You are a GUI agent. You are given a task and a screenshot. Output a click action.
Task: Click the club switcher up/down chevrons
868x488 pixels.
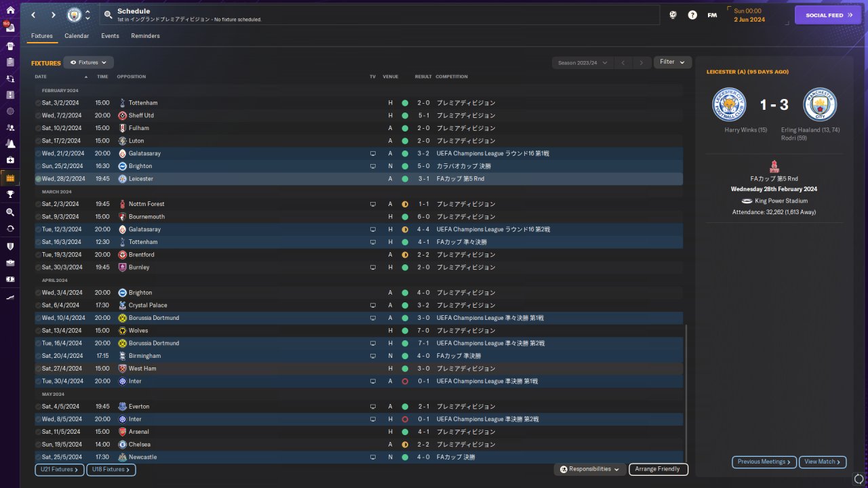[x=87, y=15]
